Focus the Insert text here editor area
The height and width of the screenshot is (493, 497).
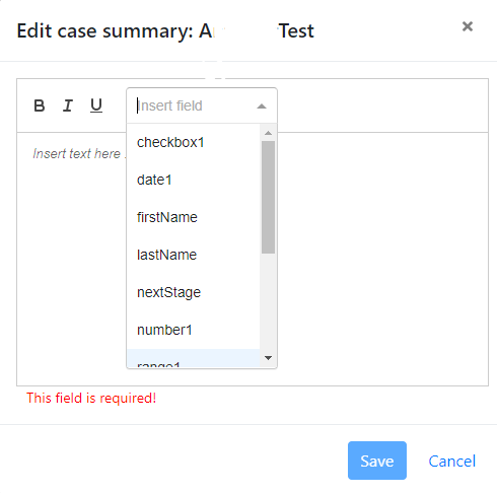point(252,259)
